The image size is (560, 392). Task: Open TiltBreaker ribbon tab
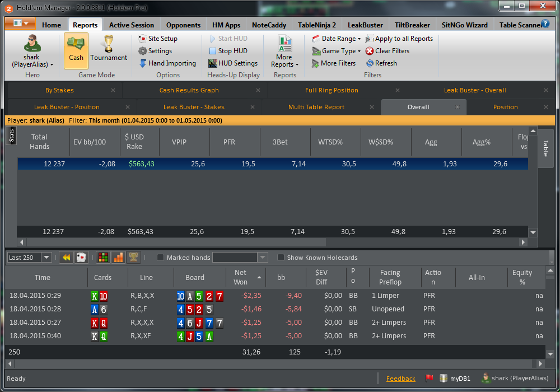coord(412,25)
